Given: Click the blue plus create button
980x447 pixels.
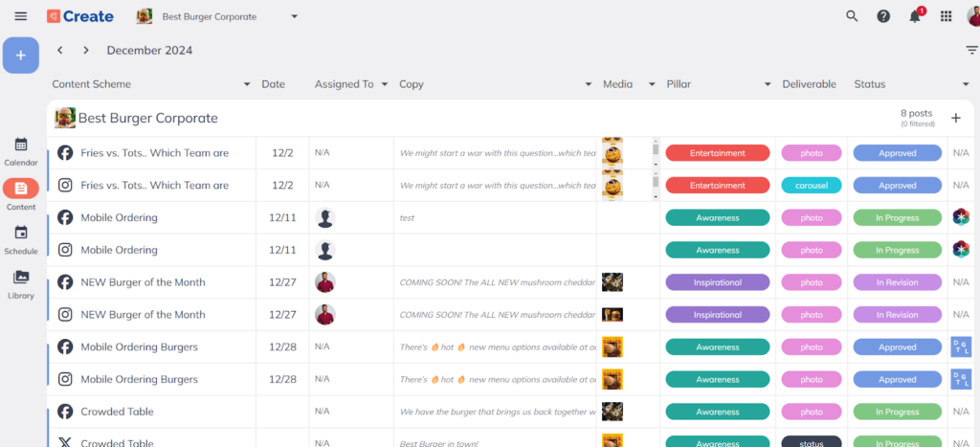Looking at the screenshot, I should (21, 55).
